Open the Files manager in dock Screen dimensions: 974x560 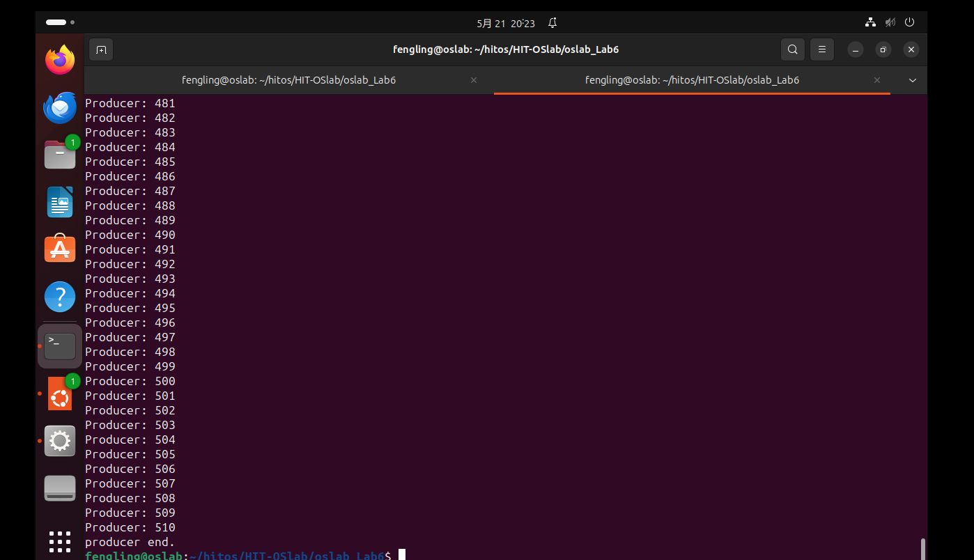click(x=60, y=155)
